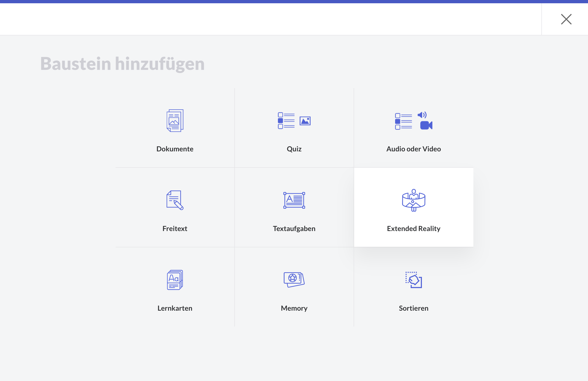The height and width of the screenshot is (381, 588).
Task: Choose the Audio oder Video camera icon
Action: 426,125
